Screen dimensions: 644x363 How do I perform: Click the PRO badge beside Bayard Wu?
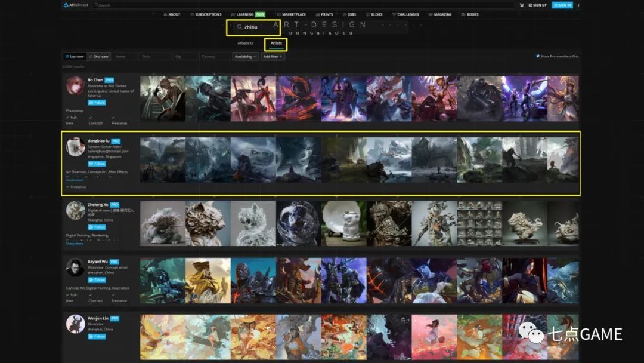point(114,262)
